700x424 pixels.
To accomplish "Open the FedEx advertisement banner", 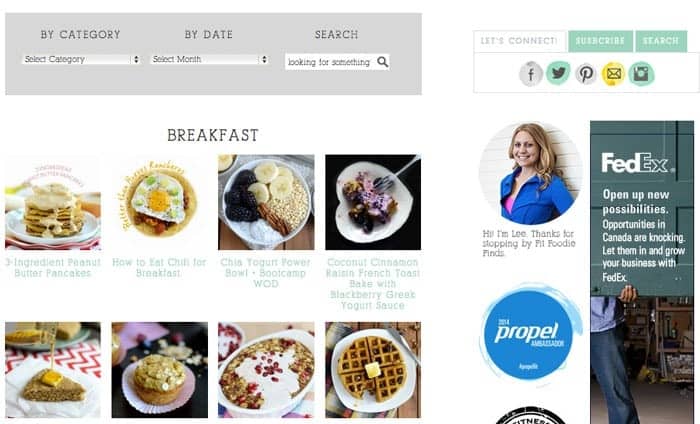I will pos(642,272).
